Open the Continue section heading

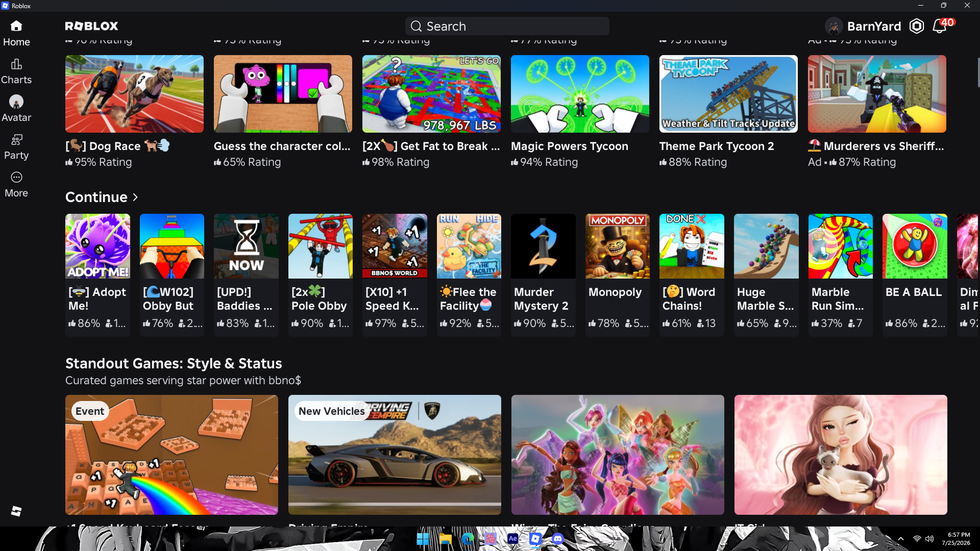(96, 197)
